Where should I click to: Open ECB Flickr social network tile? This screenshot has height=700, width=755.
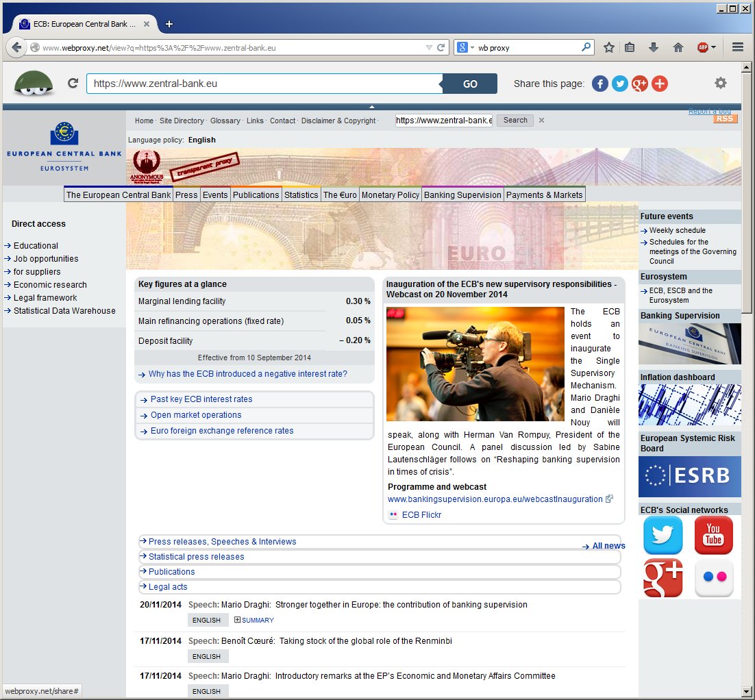click(x=714, y=578)
